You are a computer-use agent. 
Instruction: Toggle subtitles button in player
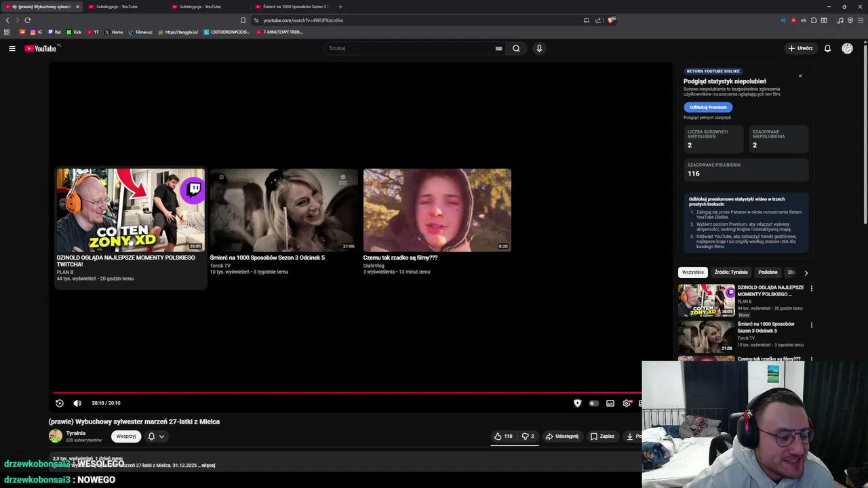point(610,403)
